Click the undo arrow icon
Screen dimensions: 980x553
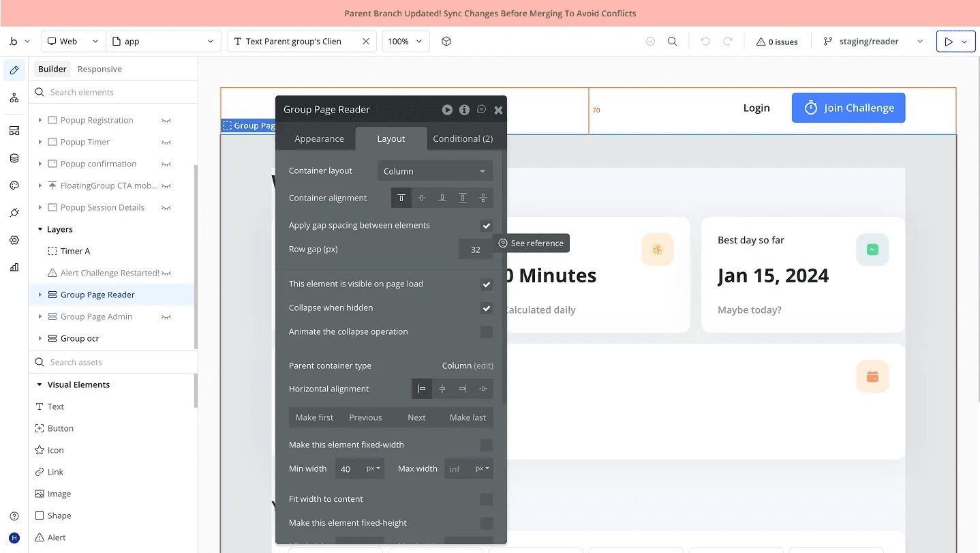(x=705, y=42)
